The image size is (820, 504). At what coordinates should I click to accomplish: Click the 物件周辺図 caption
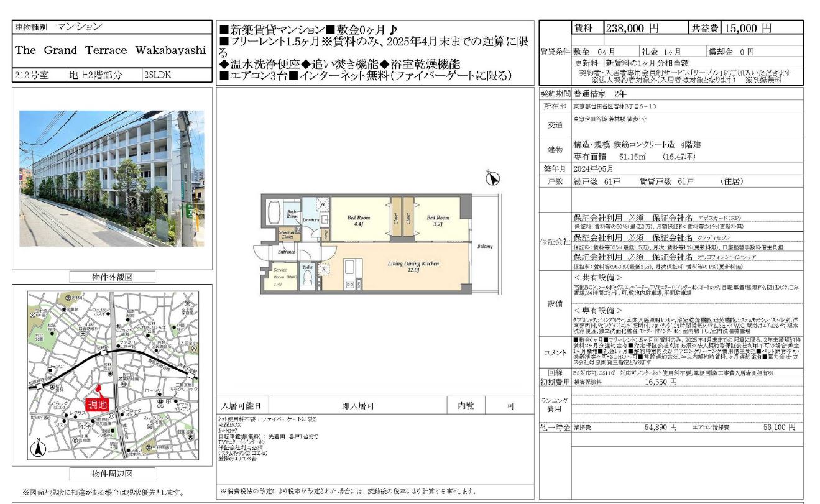112,474
